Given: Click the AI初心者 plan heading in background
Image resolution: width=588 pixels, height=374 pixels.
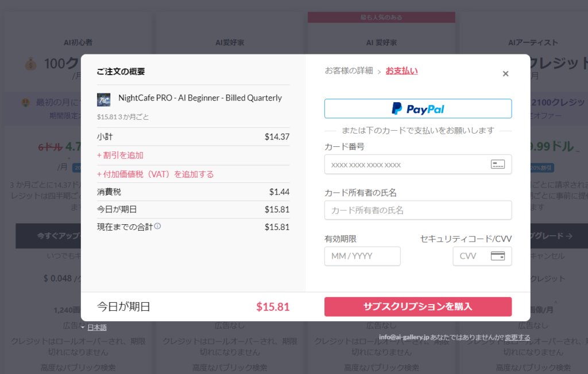Looking at the screenshot, I should click(x=78, y=42).
